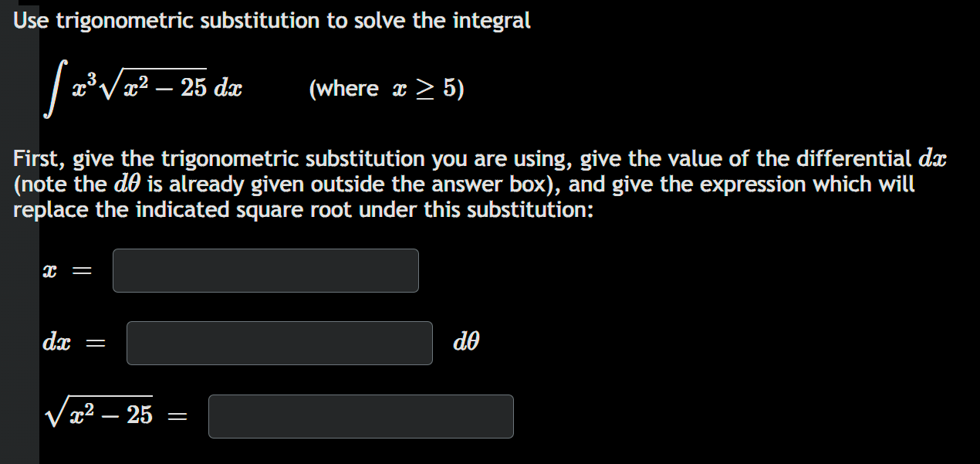Click the x = label
Viewport: 980px width, 464px height.
click(x=66, y=270)
